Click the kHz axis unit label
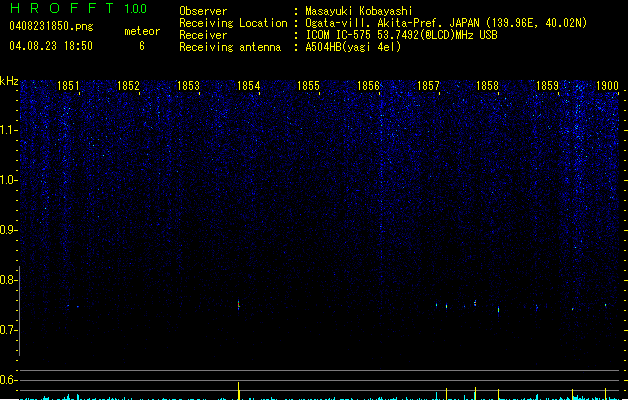Screen dimensions: 629x400 click(9, 81)
